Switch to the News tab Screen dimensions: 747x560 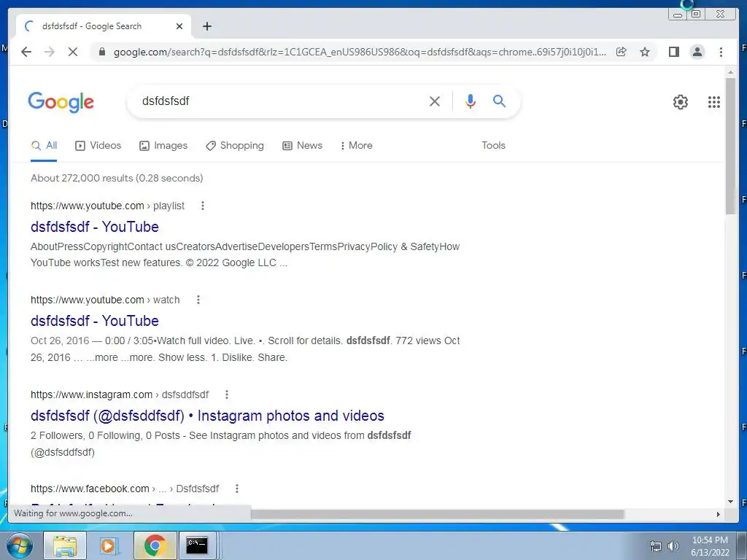pos(302,146)
